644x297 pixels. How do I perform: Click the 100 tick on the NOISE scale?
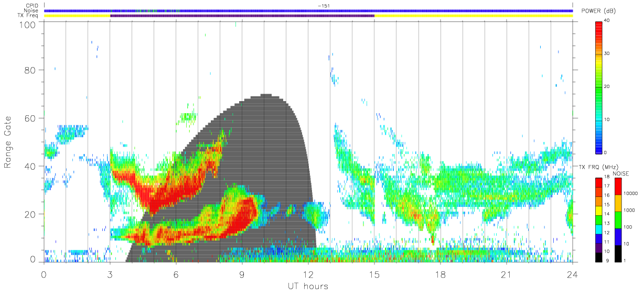pos(628,227)
